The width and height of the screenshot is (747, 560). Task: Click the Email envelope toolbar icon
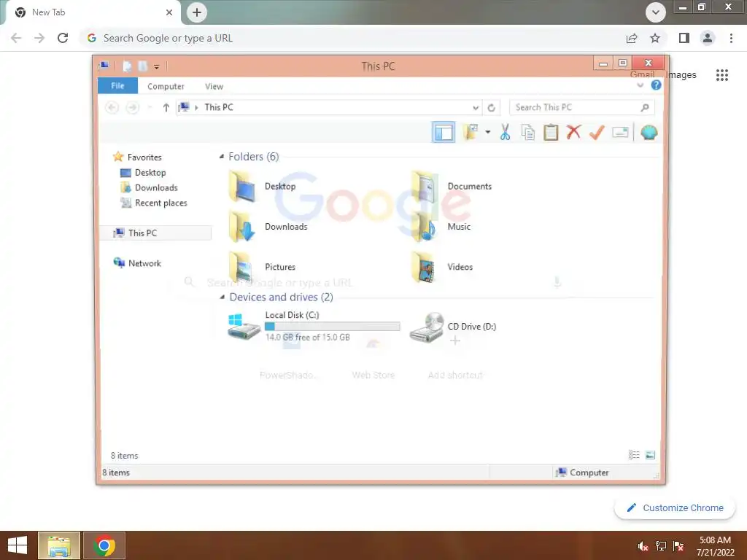[620, 132]
